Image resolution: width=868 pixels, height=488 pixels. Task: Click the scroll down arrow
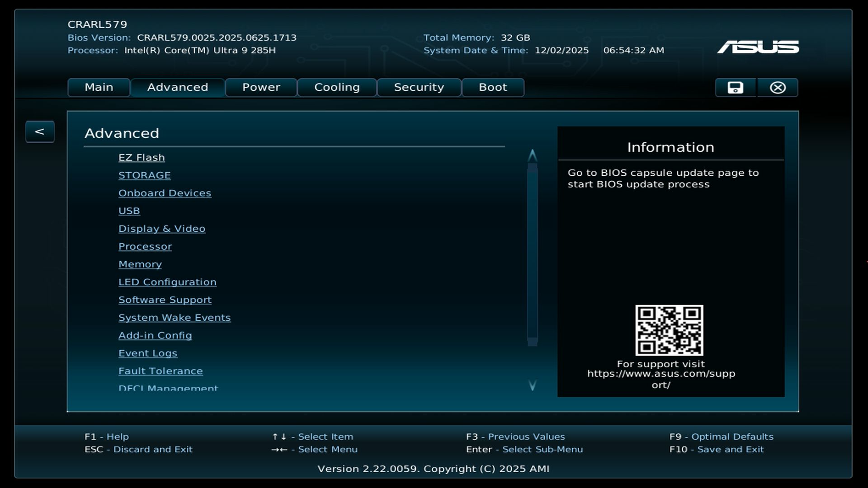pos(533,385)
